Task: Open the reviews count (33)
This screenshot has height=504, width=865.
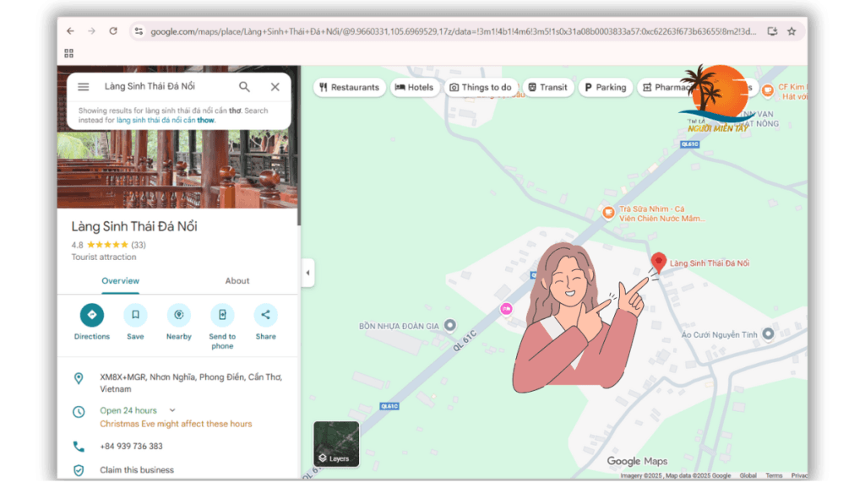Action: pos(139,245)
